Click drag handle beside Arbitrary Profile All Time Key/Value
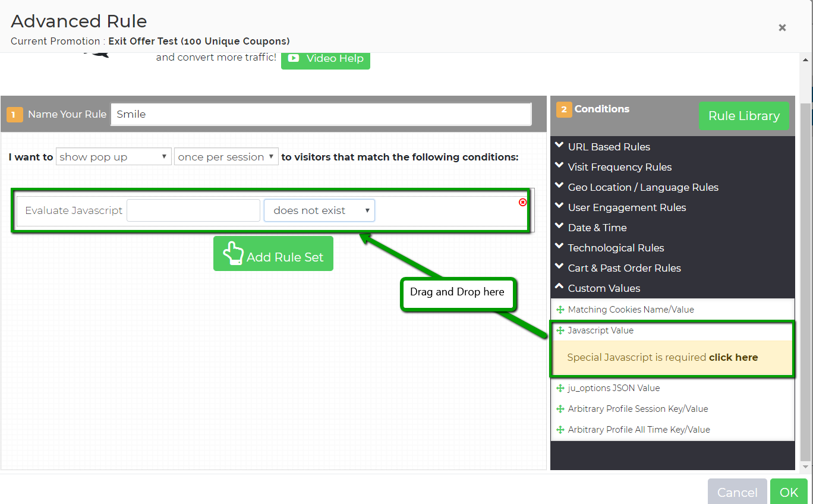 [x=560, y=430]
